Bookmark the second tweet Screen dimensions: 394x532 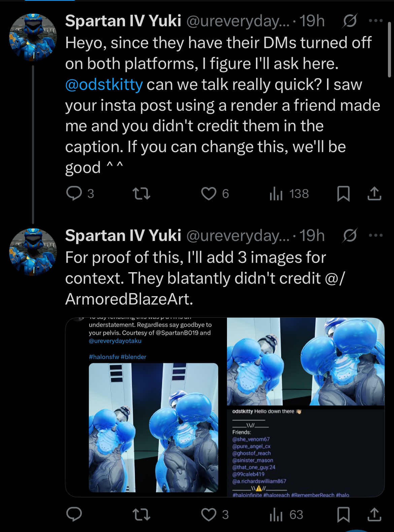343,514
